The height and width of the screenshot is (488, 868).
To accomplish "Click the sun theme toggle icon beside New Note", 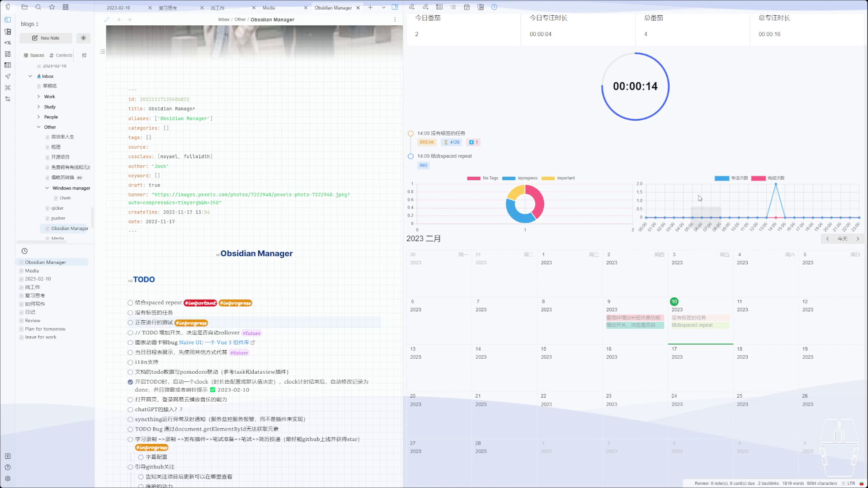I will pos(83,38).
